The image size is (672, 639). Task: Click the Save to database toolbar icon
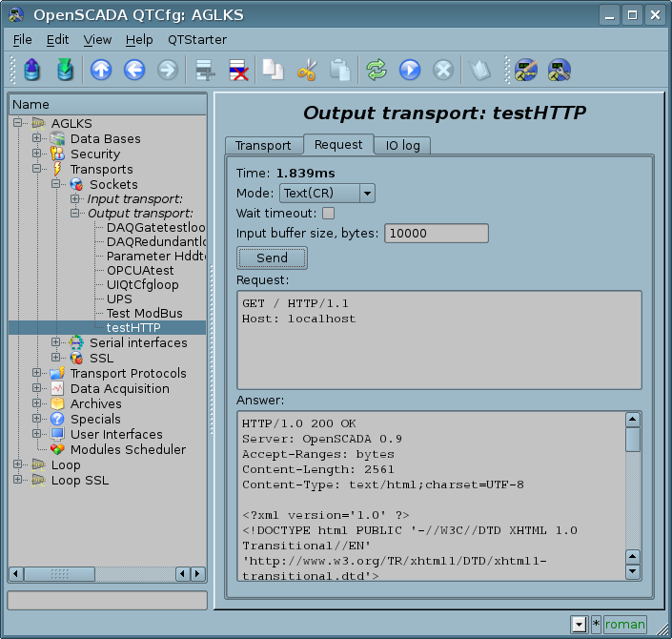64,70
